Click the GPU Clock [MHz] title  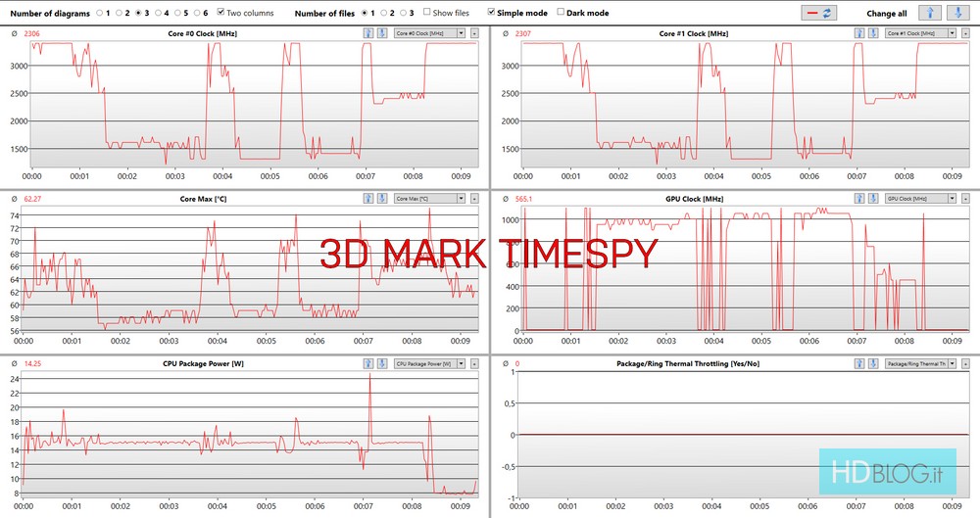click(x=695, y=199)
